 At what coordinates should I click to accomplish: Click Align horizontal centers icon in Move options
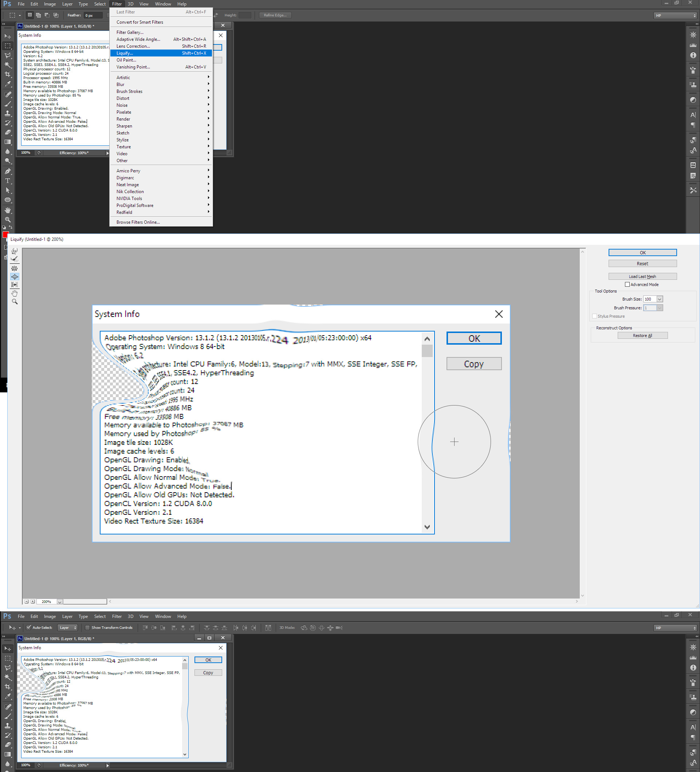(x=183, y=628)
